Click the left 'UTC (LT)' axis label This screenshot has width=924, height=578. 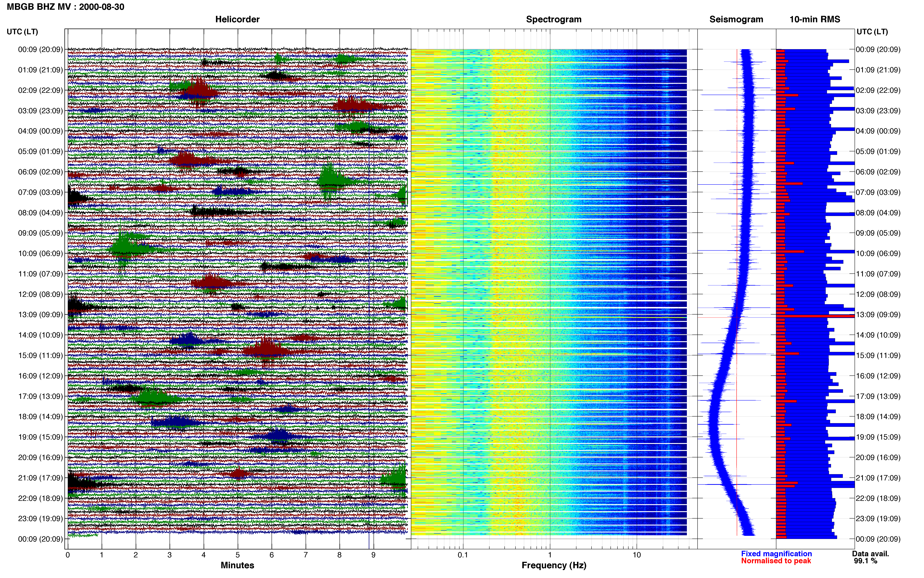(22, 32)
